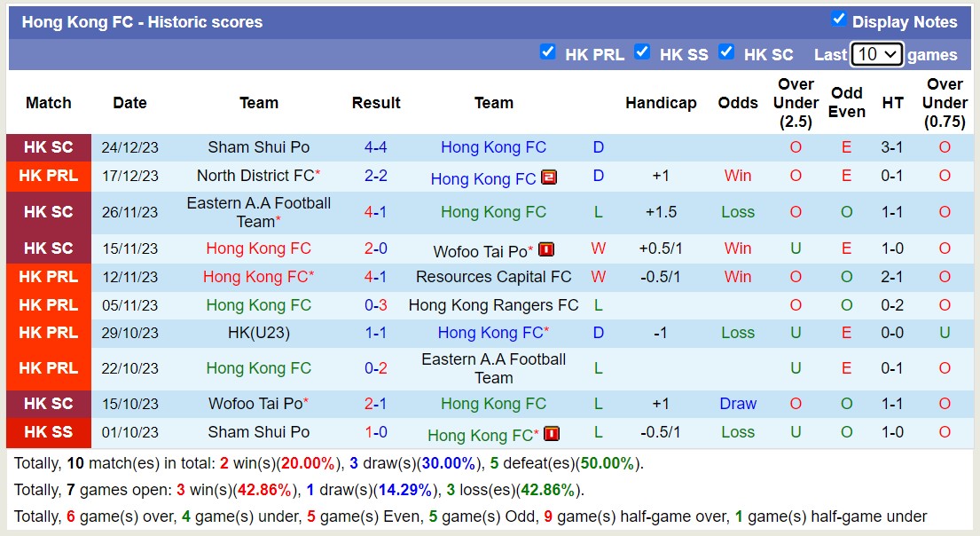Viewport: 980px width, 536px height.
Task: Uncheck the HK SC filter
Action: (x=726, y=52)
